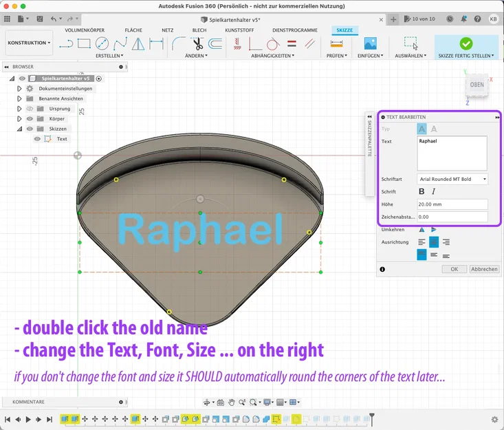Viewport: 504px width, 430px height.
Task: Open the notifications bell
Action: 463,19
